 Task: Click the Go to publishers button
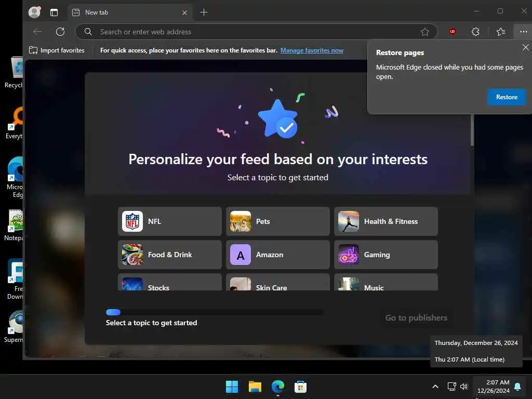tap(416, 318)
